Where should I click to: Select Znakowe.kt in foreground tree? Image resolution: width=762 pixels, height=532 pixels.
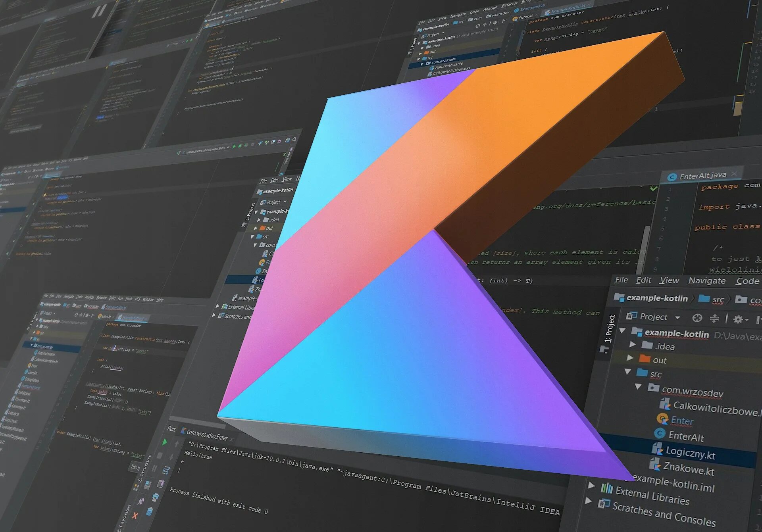681,467
